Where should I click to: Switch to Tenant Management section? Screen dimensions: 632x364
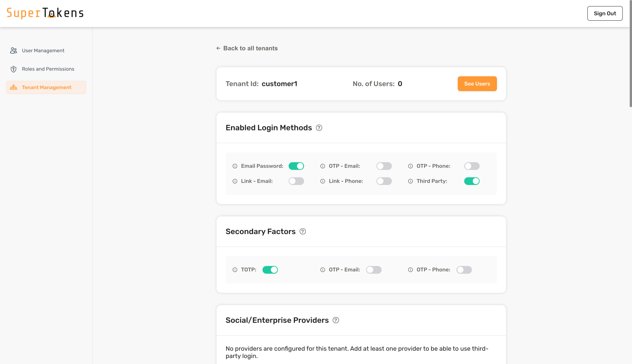46,87
